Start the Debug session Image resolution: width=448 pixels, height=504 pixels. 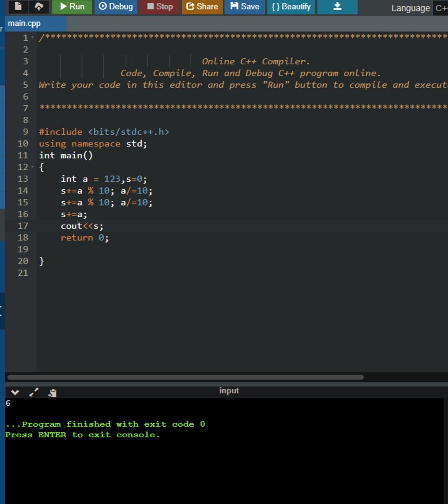pos(116,7)
